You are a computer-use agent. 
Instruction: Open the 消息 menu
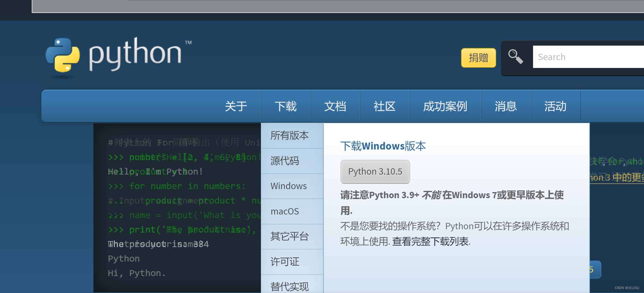pos(506,106)
